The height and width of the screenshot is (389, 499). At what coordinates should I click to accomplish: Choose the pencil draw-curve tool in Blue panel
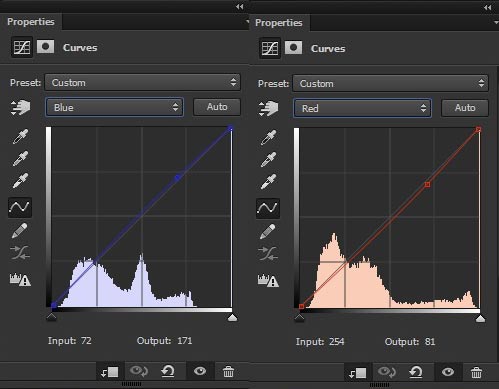20,231
